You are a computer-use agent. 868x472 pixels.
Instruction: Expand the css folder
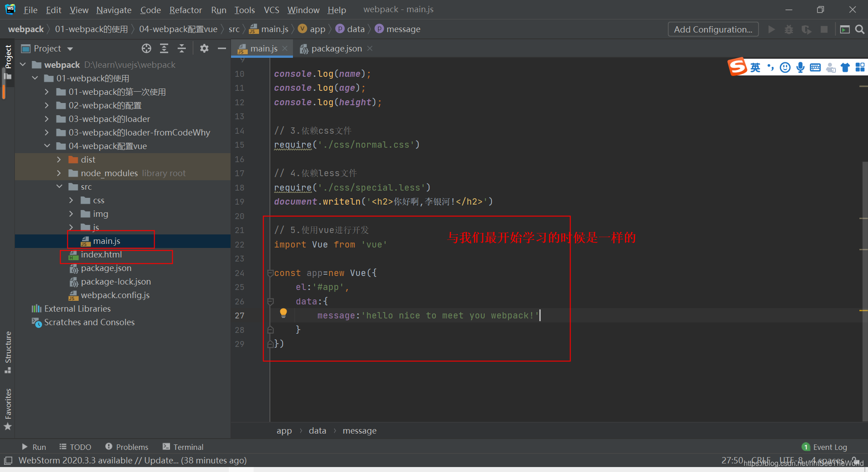pos(71,200)
